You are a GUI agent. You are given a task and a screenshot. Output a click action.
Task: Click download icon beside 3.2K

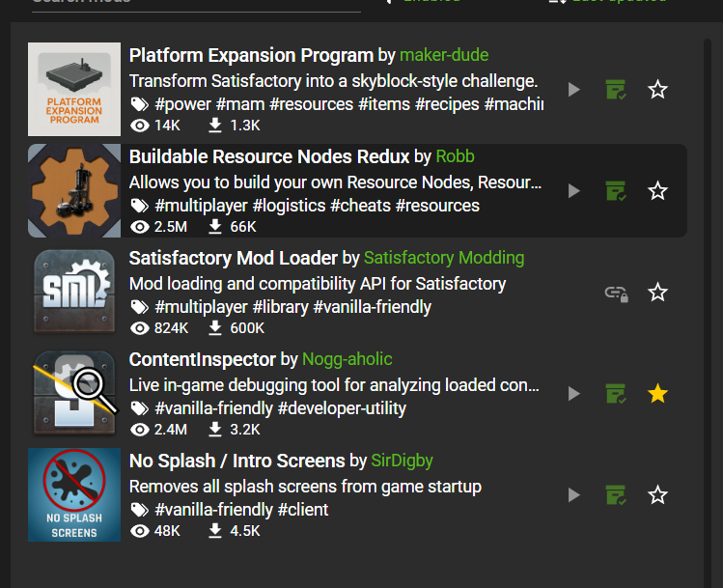(x=215, y=430)
